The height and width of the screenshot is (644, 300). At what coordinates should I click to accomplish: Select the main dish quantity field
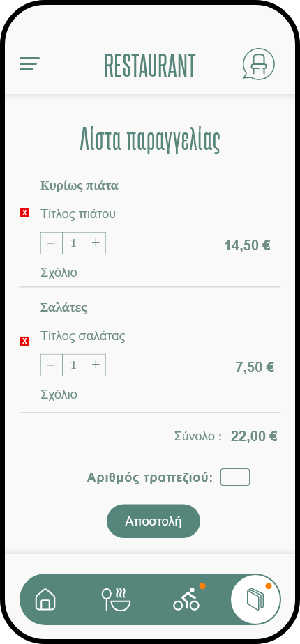[x=73, y=243]
